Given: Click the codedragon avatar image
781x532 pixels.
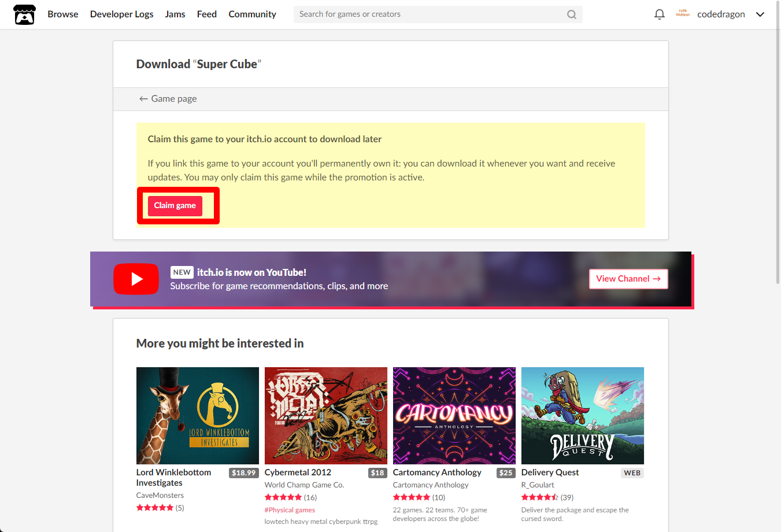Looking at the screenshot, I should click(x=683, y=14).
